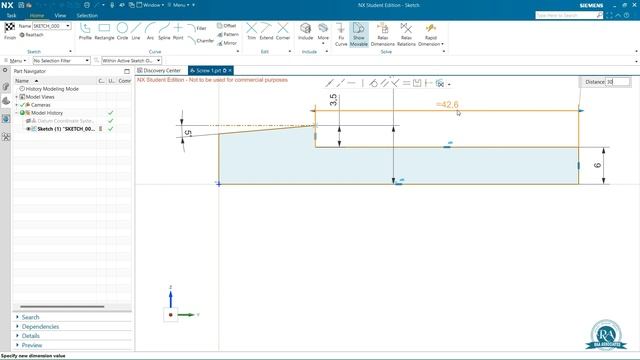Activate the Corner tool
This screenshot has height=360, width=640.
[x=283, y=31]
